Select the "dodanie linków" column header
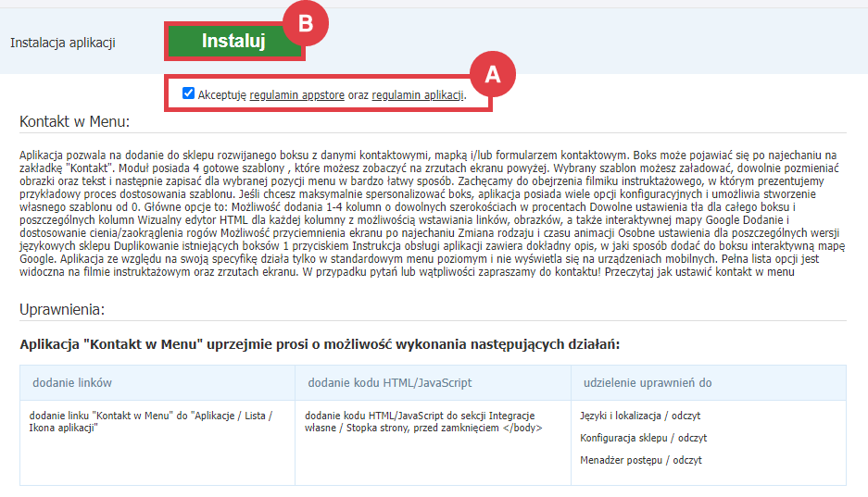 pyautogui.click(x=72, y=382)
